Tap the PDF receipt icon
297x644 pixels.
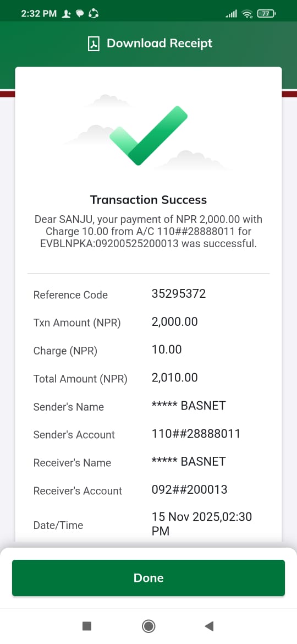(94, 43)
